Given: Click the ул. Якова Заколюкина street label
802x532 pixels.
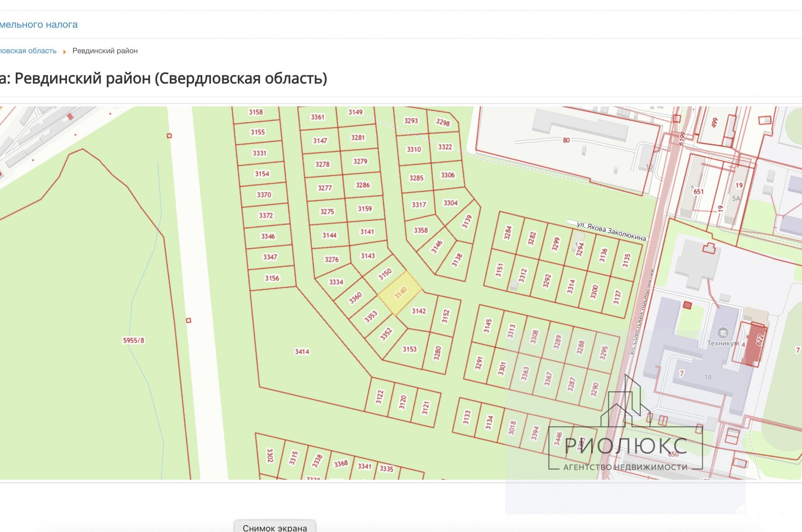Looking at the screenshot, I should 611,231.
